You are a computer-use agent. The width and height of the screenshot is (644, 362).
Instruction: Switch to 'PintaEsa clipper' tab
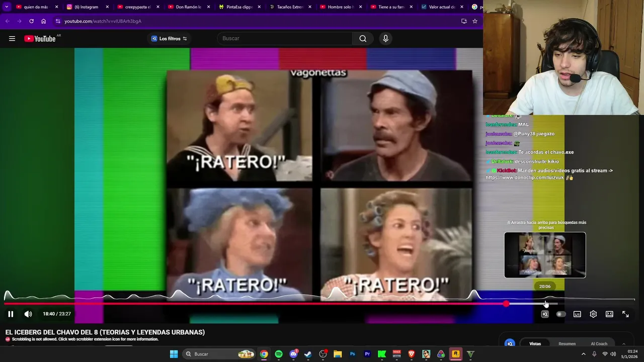(238, 7)
